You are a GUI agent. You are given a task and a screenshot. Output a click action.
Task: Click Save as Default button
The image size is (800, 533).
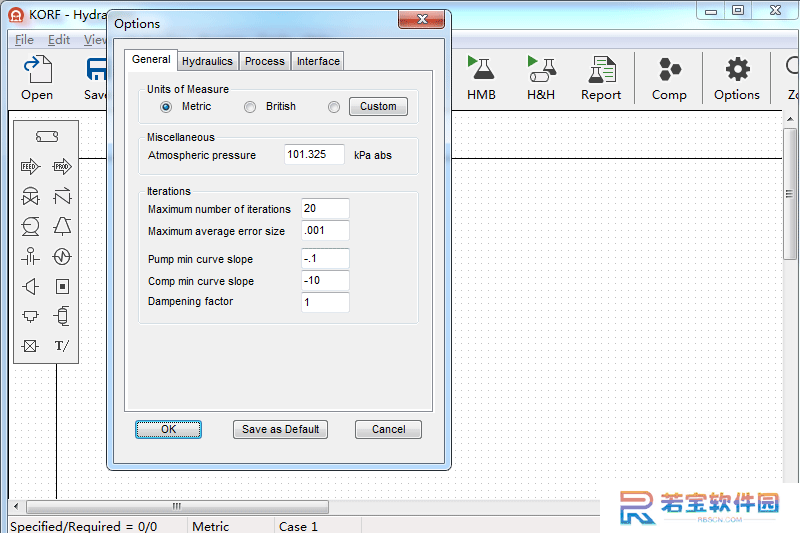click(x=281, y=429)
